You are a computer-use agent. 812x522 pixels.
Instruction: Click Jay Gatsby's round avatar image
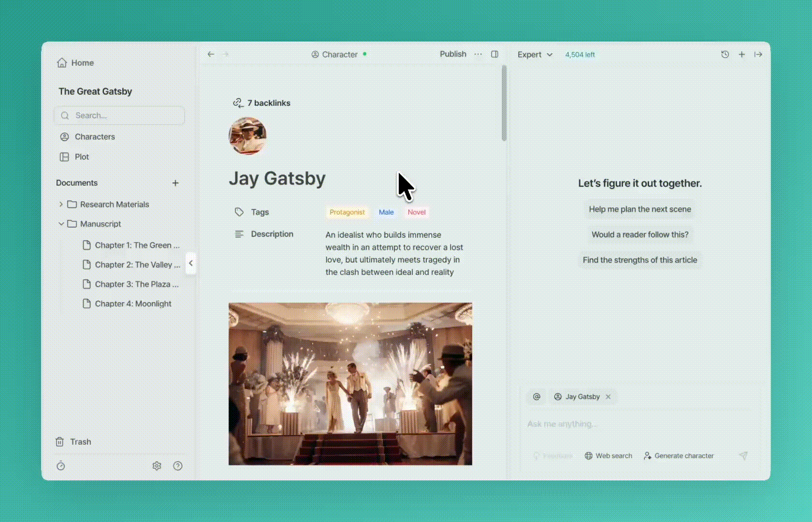[x=247, y=136]
